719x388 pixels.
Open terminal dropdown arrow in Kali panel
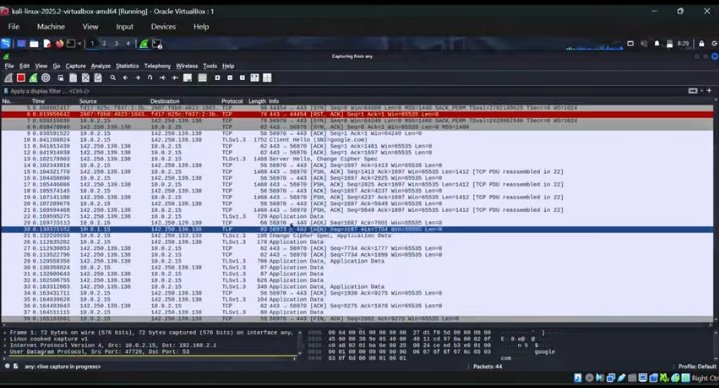(79, 44)
